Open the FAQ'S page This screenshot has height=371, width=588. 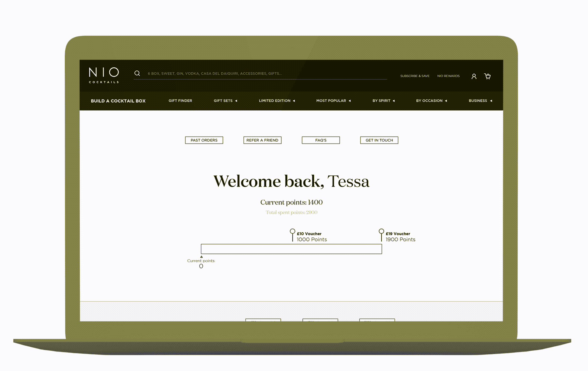321,140
